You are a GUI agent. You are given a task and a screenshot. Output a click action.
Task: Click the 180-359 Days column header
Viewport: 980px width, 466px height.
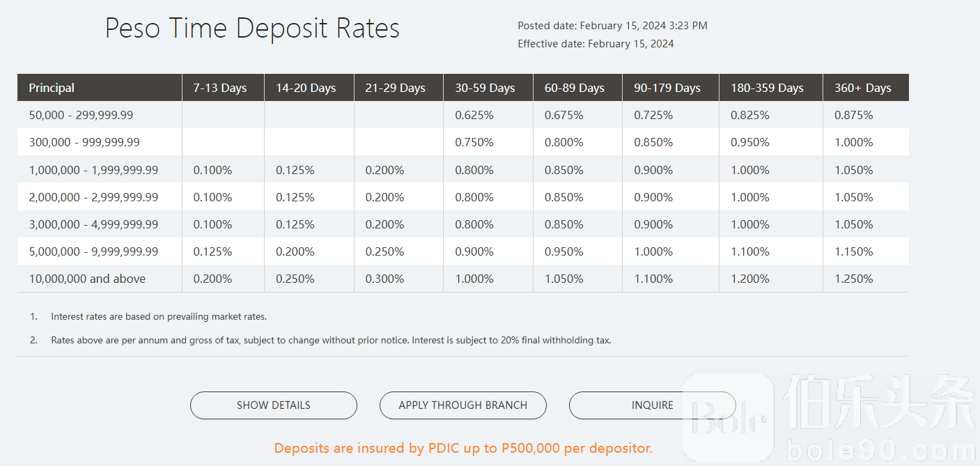[x=767, y=88]
